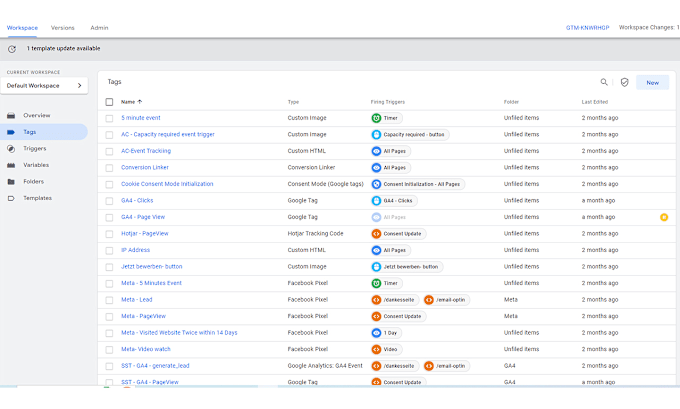Image resolution: width=680 pixels, height=409 pixels.
Task: Click the Firing Triggers column header
Action: coord(387,102)
